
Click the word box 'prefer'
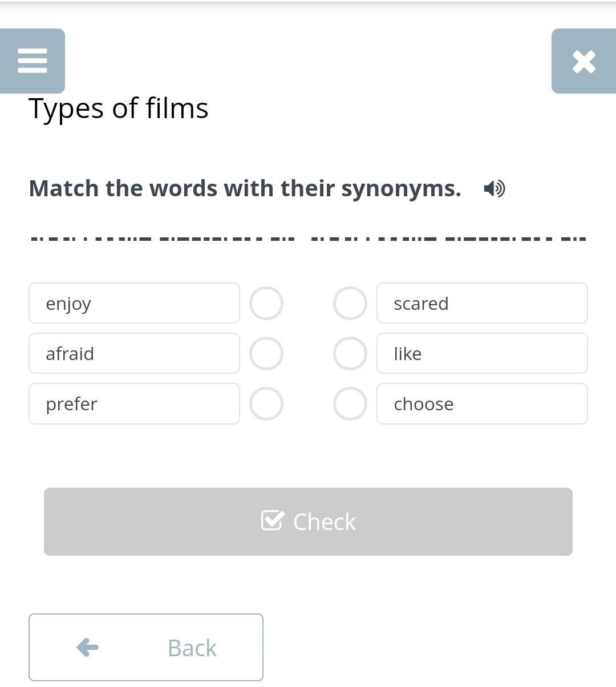pos(134,403)
